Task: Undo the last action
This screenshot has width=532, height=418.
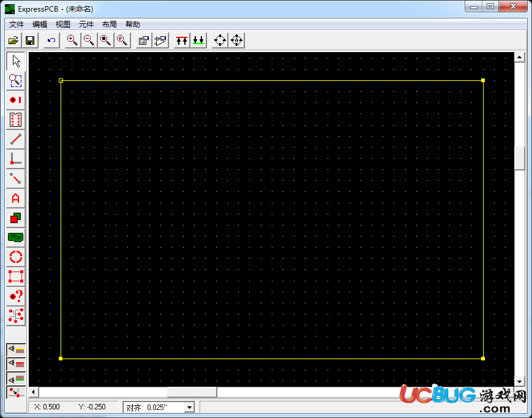Action: (x=51, y=40)
